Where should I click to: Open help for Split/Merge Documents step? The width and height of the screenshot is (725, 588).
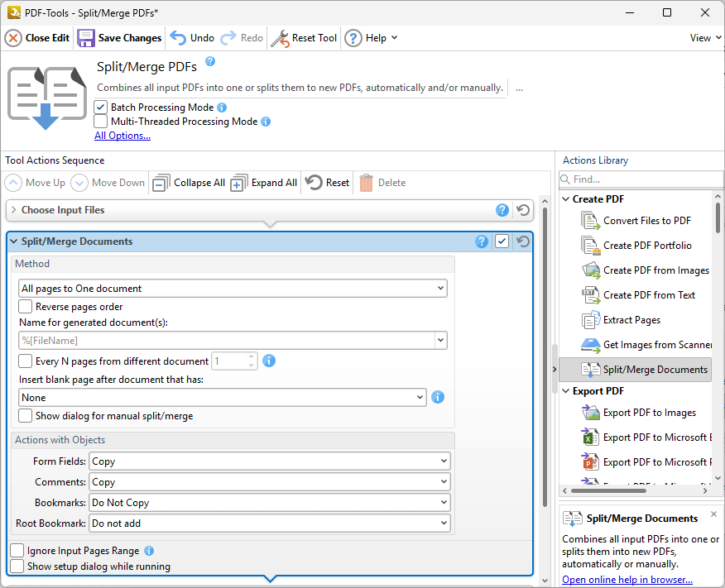[482, 241]
